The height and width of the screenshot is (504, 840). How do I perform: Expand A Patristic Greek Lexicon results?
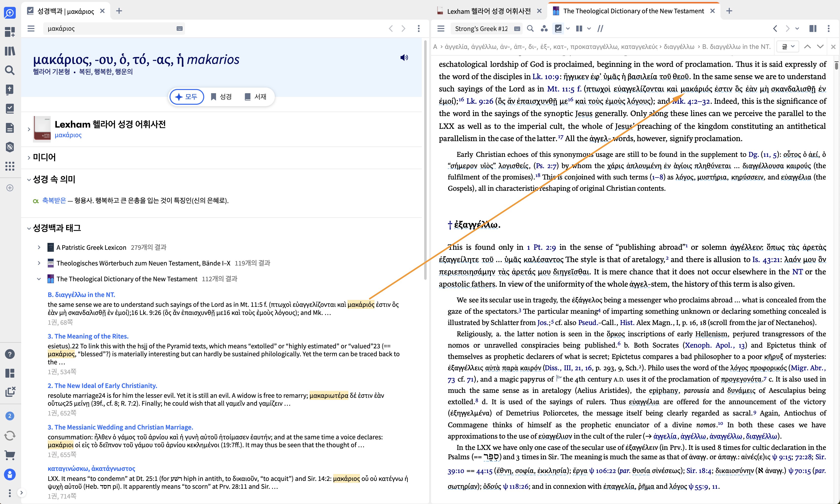click(x=39, y=247)
